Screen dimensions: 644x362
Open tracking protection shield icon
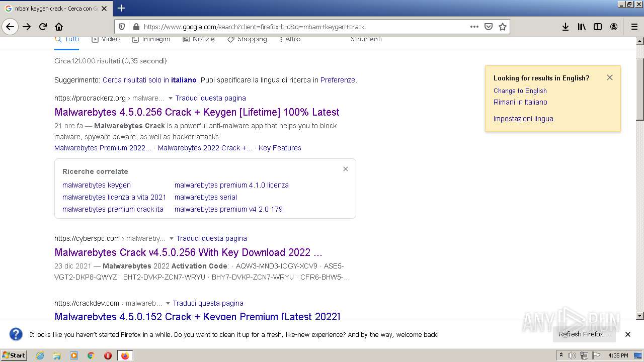(121, 27)
